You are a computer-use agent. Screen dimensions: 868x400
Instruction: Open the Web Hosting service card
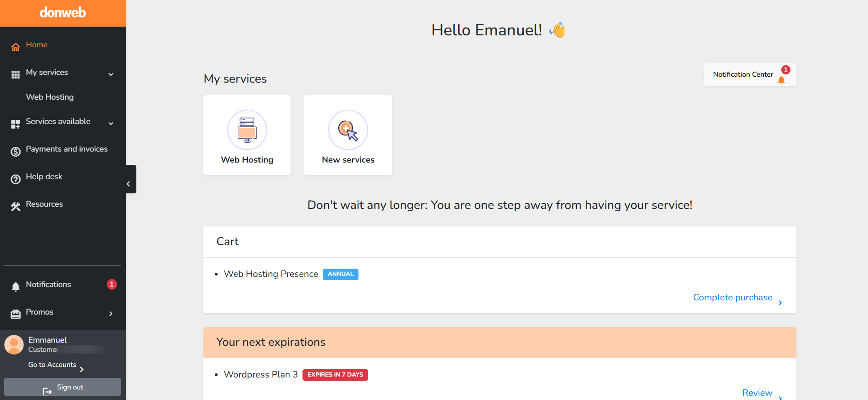pos(247,135)
